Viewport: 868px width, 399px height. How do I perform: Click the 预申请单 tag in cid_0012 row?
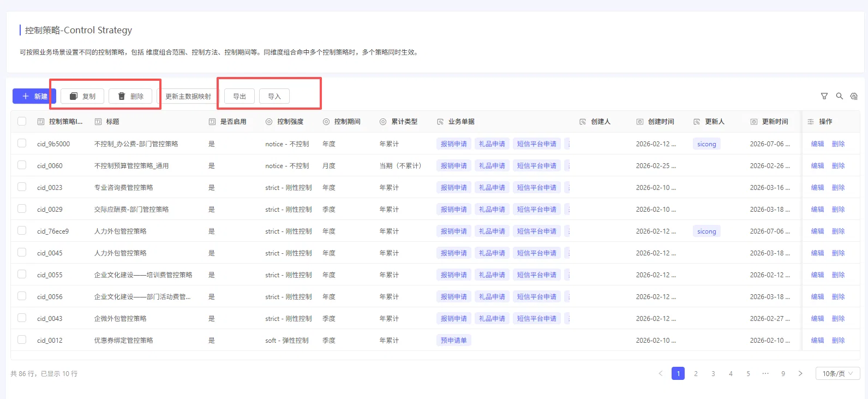tap(454, 341)
